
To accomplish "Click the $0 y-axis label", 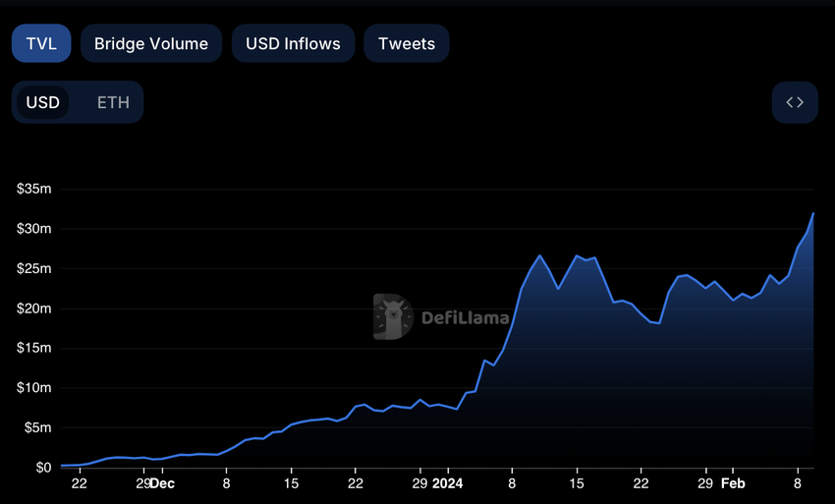I will point(43,468).
